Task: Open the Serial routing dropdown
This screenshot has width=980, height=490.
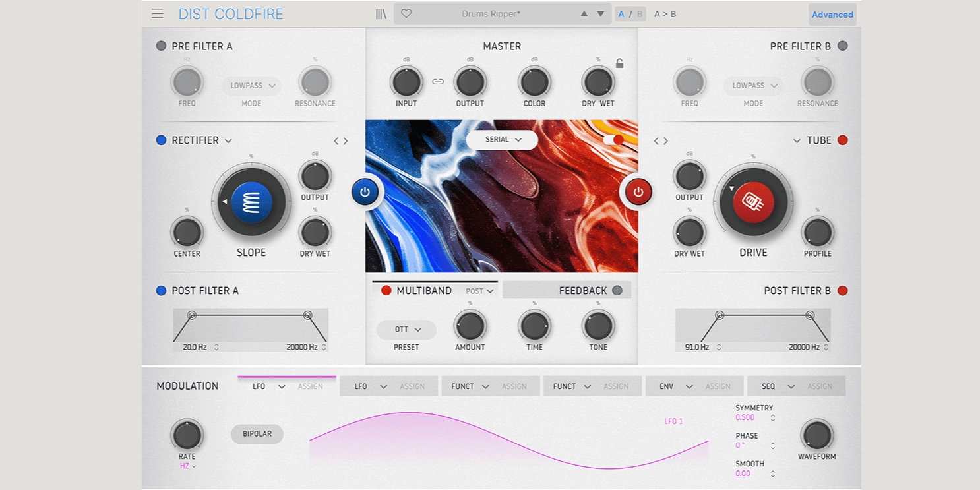Action: click(502, 140)
